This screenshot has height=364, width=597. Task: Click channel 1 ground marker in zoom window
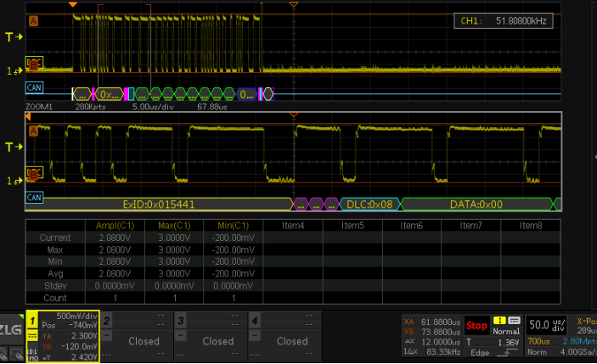coord(14,181)
